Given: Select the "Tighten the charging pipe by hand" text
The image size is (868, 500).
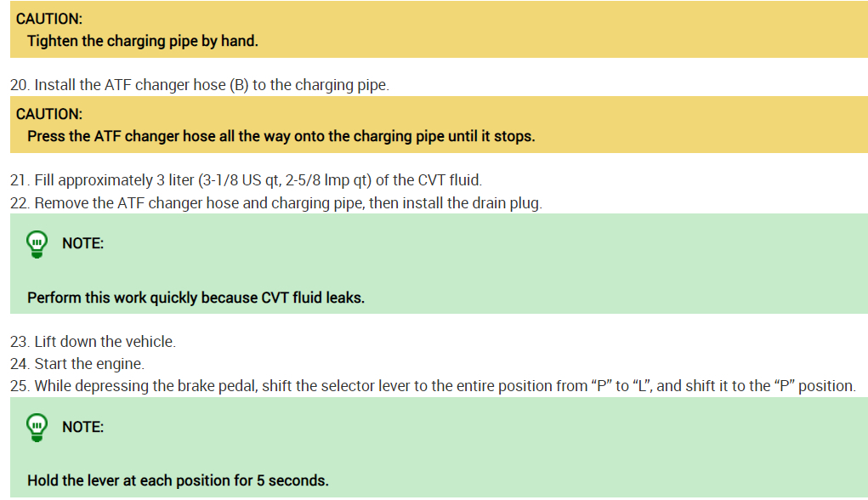Looking at the screenshot, I should pos(142,41).
